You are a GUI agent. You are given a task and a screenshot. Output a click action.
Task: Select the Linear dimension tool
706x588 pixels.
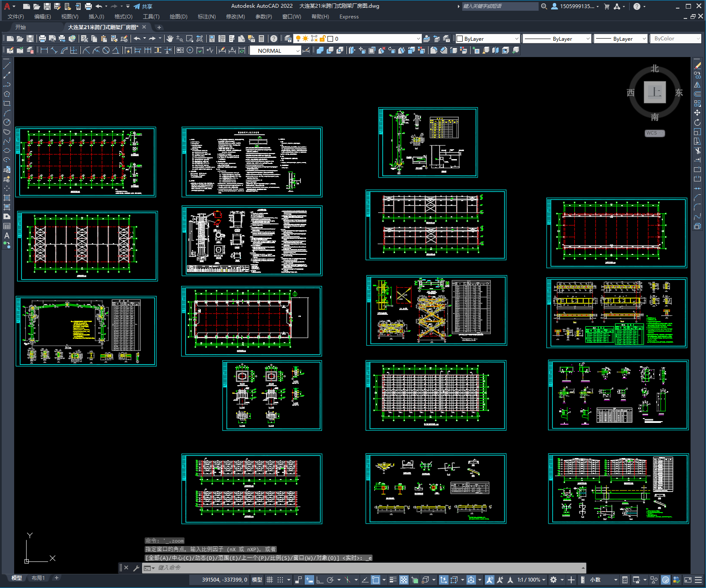[44, 50]
